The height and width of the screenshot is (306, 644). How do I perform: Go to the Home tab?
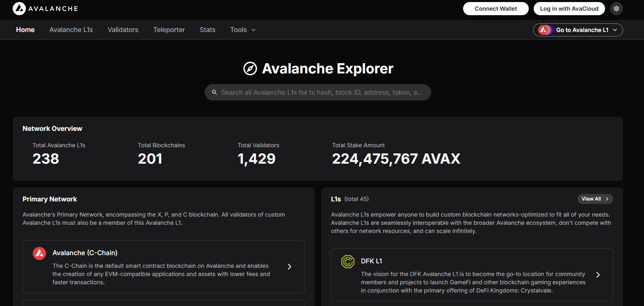point(25,30)
